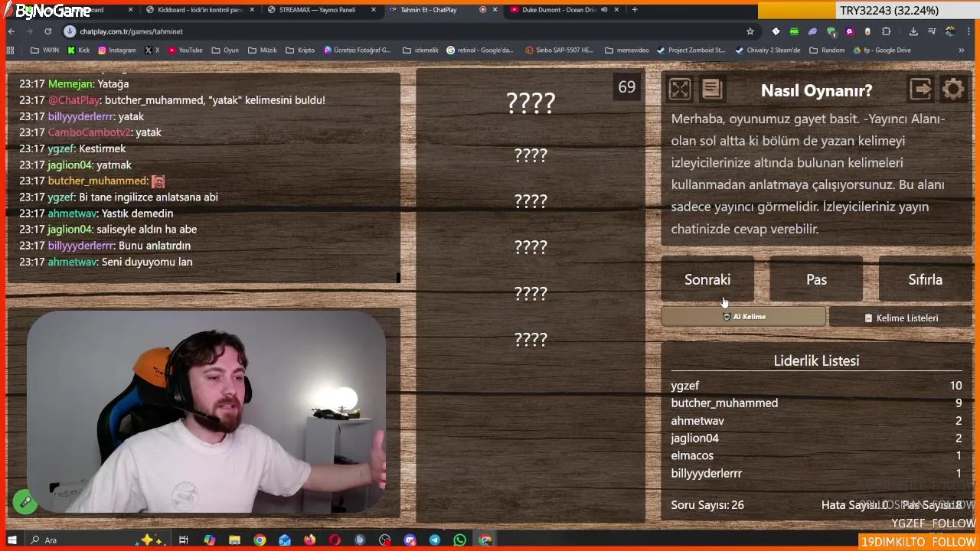Click billyyyderlerrr in the leaderboard

706,474
